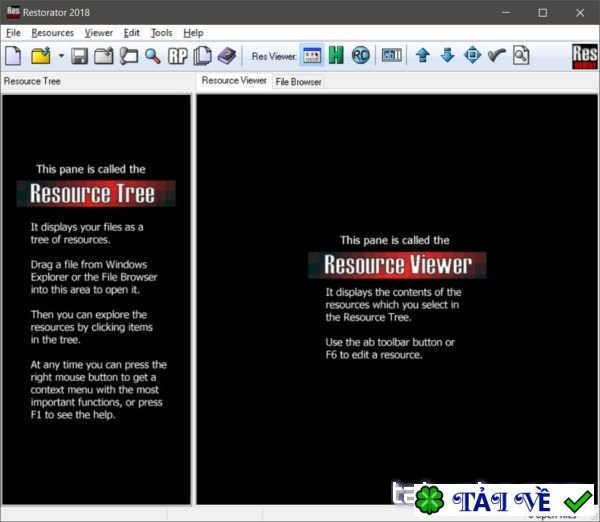Click the Move Up blue arrow
The height and width of the screenshot is (522, 600).
tap(423, 56)
